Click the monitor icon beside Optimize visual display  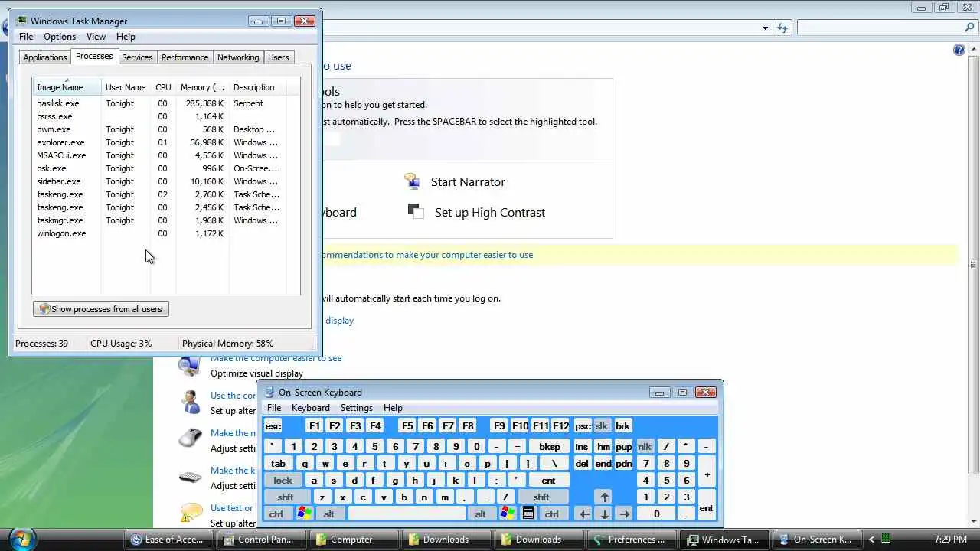[x=189, y=366]
